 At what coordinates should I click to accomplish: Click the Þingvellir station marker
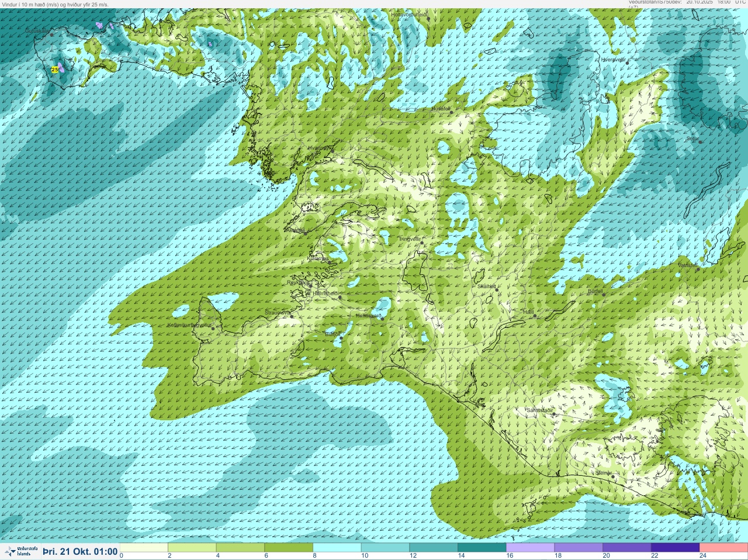pos(421,242)
